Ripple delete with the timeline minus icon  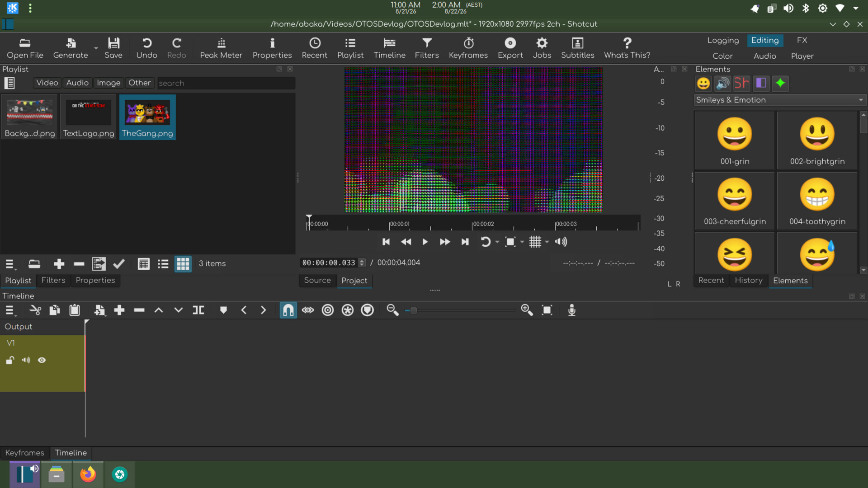pos(139,310)
